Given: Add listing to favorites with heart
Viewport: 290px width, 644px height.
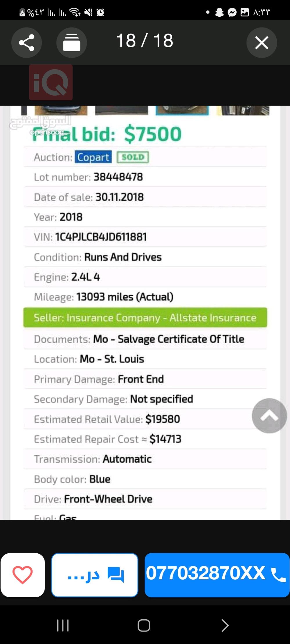Looking at the screenshot, I should 23,575.
